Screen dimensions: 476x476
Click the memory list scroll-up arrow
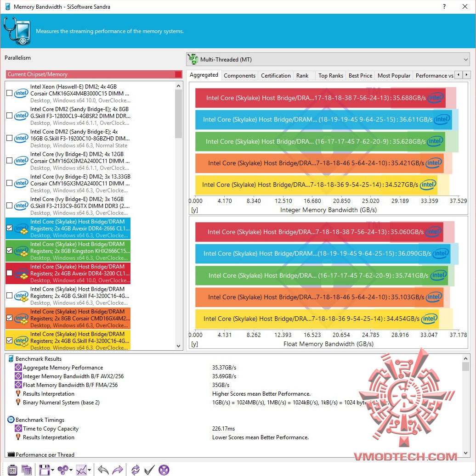point(178,86)
